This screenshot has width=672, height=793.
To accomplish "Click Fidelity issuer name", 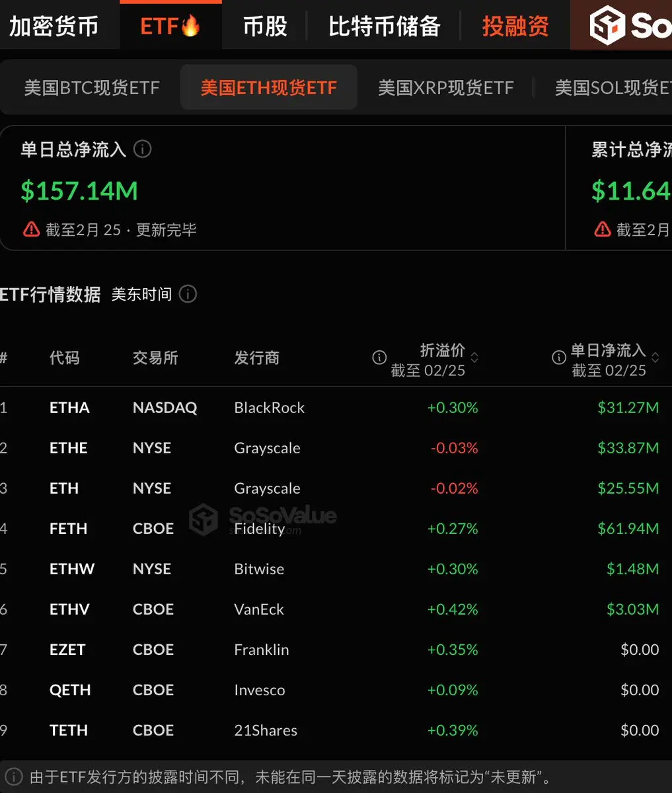I will pos(259,529).
